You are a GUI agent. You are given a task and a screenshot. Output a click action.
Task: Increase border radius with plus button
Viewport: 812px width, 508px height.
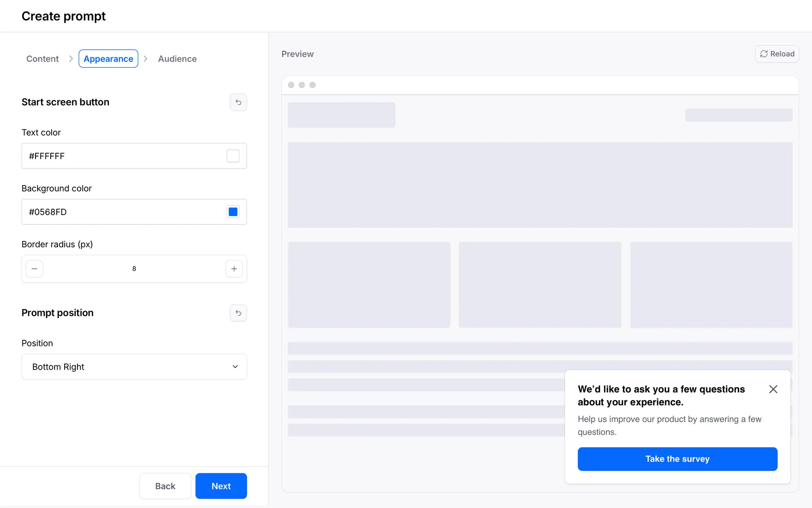pyautogui.click(x=234, y=269)
